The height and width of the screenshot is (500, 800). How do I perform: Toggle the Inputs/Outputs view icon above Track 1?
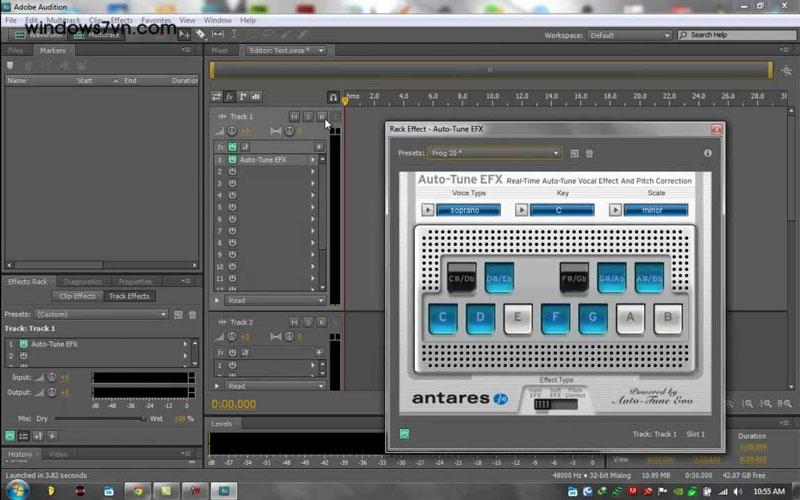tap(217, 96)
